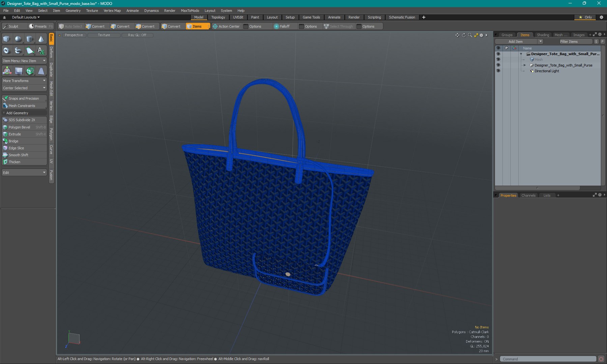Viewport: 607px width, 364px height.
Task: Switch to the Shading panel tab
Action: tap(543, 35)
